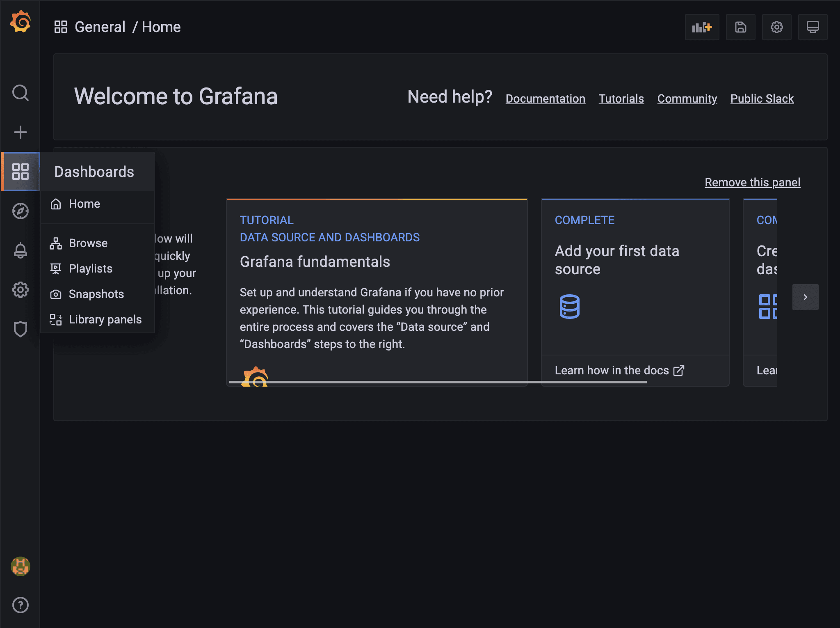The height and width of the screenshot is (628, 840).
Task: Open the Grafana fundamentals tutorial card
Action: (377, 292)
